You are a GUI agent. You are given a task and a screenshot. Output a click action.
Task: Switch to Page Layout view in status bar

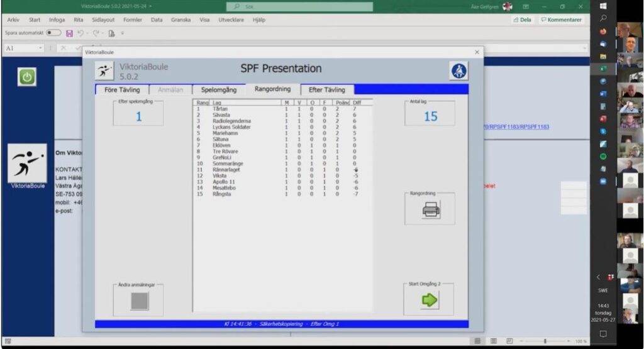tap(493, 341)
